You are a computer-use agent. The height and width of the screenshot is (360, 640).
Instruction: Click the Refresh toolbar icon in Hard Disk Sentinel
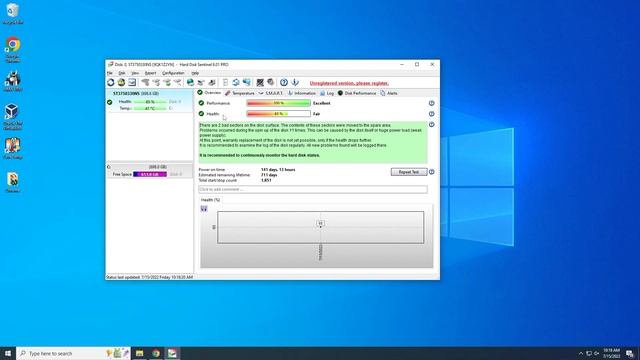tap(111, 82)
